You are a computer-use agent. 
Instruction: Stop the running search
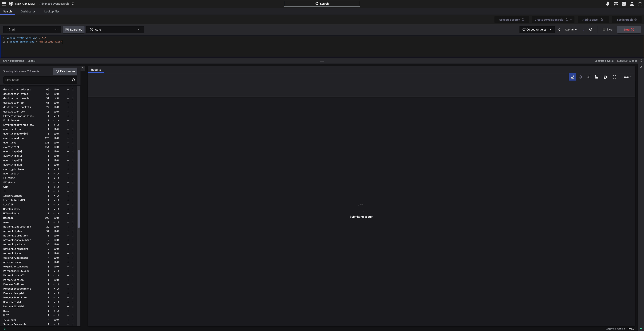click(x=628, y=29)
